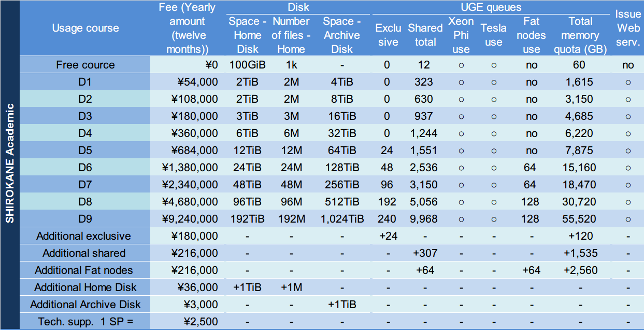Click the 'Tesla use' column header
The image size is (644, 330).
(x=493, y=35)
